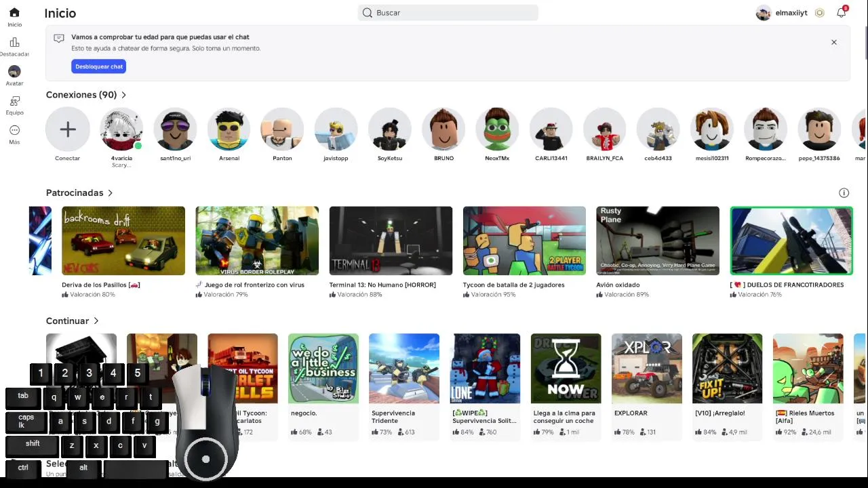Open friend pepe_14375386's avatar

tap(819, 129)
